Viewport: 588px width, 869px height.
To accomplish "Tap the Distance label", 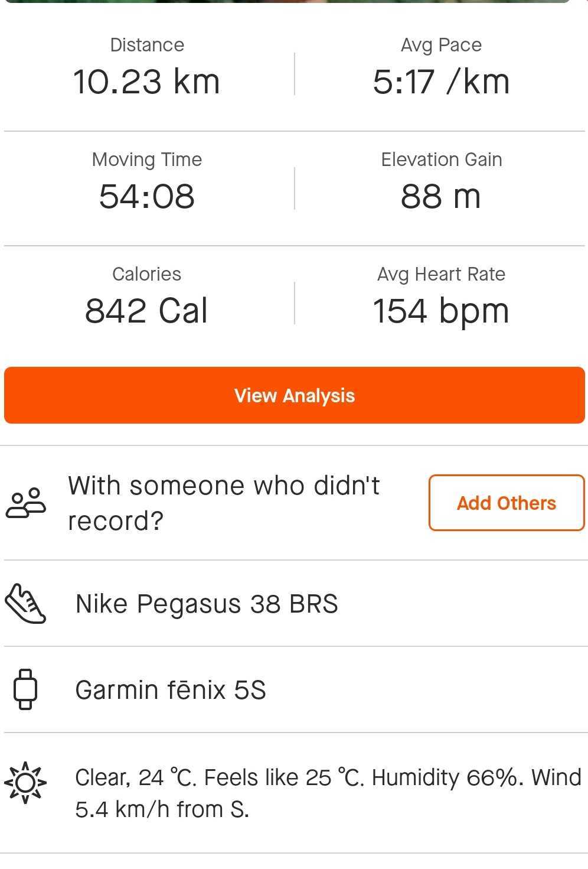I will pos(147,45).
